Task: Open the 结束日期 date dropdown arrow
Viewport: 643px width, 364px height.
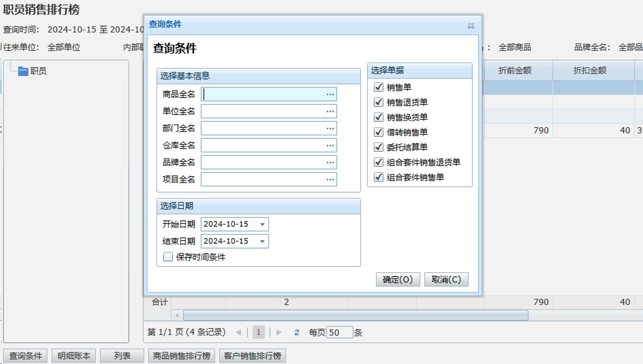Action: coord(262,241)
